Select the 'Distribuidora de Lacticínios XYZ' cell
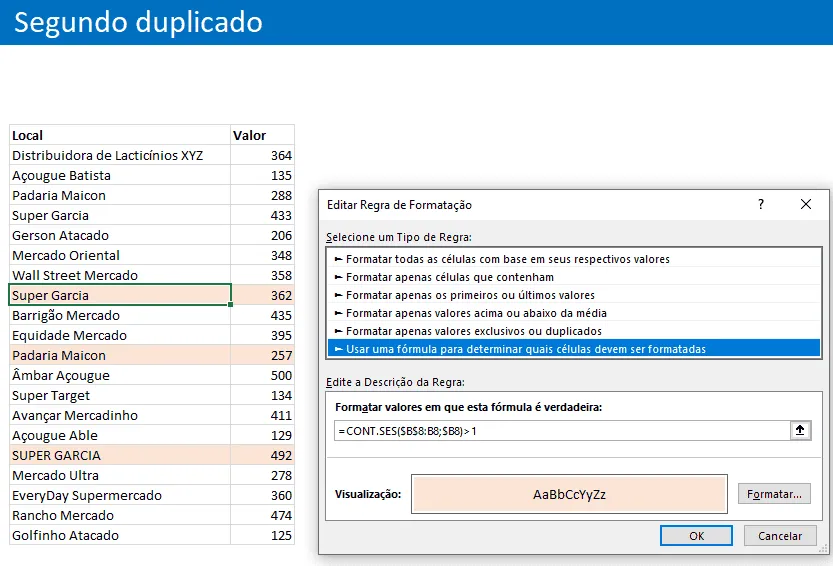833x566 pixels. (120, 155)
